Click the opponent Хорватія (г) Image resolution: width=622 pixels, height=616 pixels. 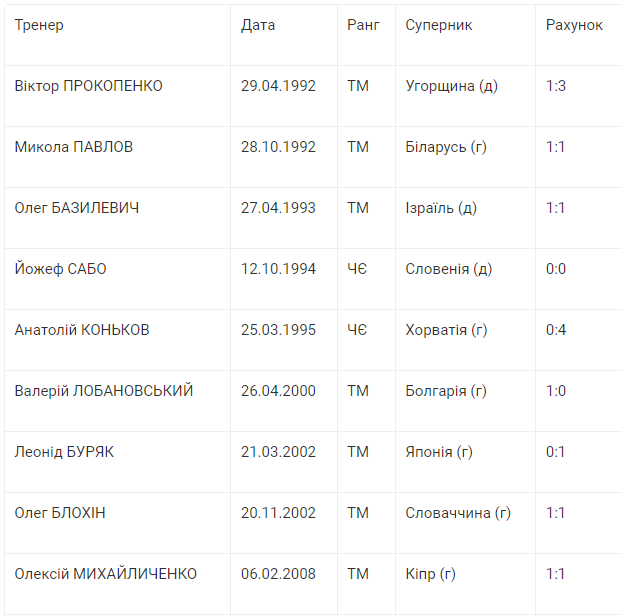[446, 330]
